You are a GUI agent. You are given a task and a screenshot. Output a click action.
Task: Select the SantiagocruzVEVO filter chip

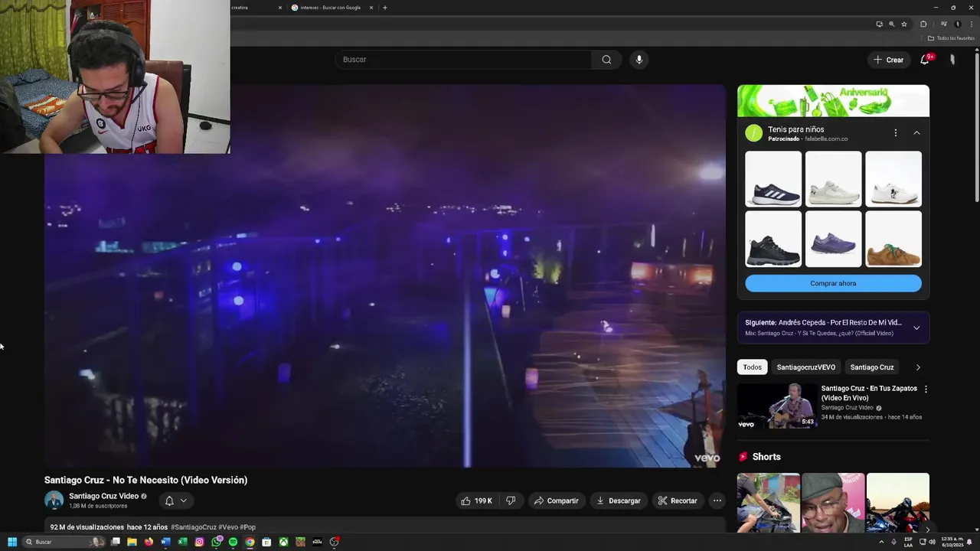805,367
